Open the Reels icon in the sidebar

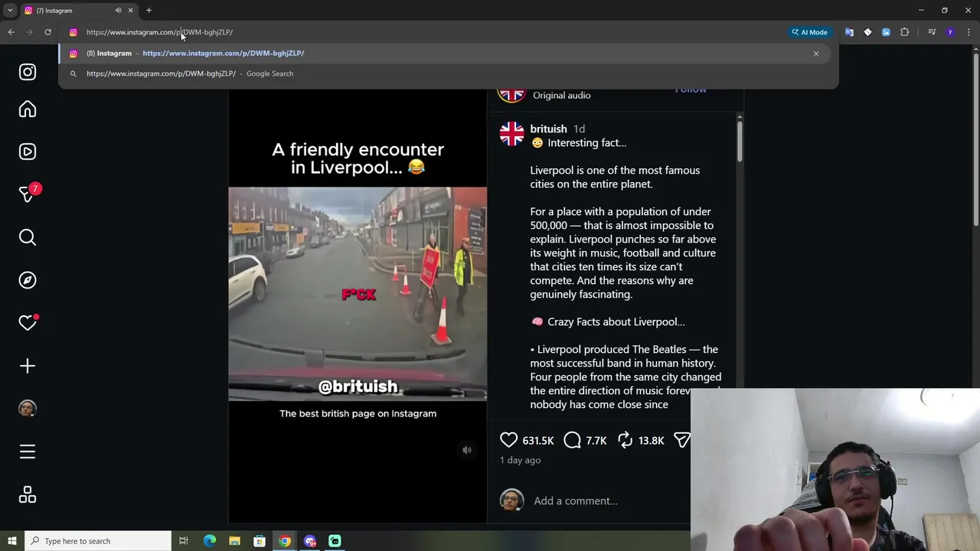point(28,152)
